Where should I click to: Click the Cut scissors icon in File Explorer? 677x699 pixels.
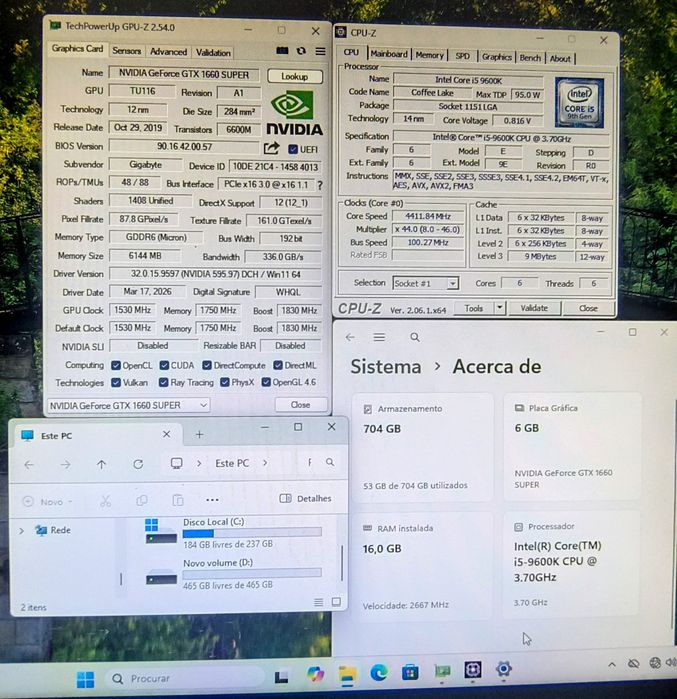pos(106,501)
